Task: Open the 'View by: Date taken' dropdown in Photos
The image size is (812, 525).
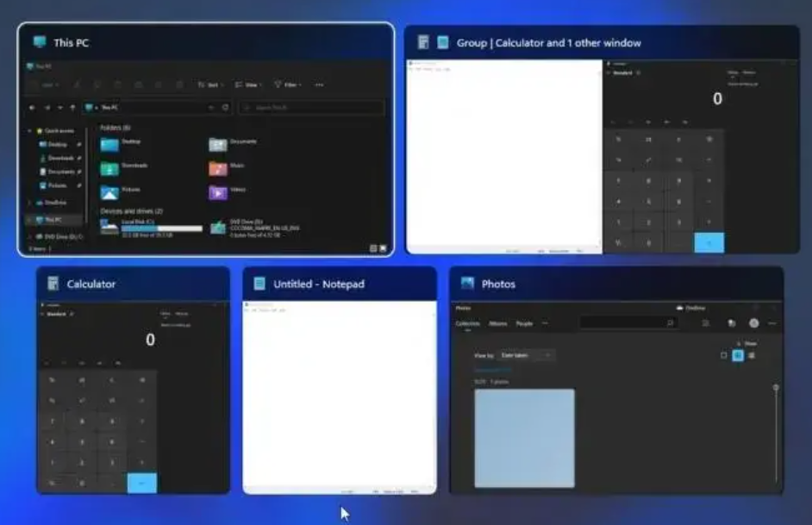Action: (x=526, y=355)
